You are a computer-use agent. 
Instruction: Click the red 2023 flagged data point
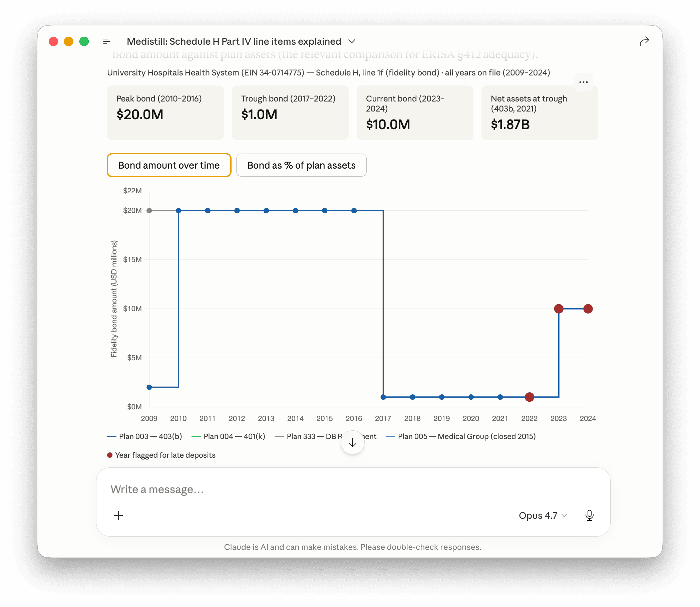click(559, 309)
